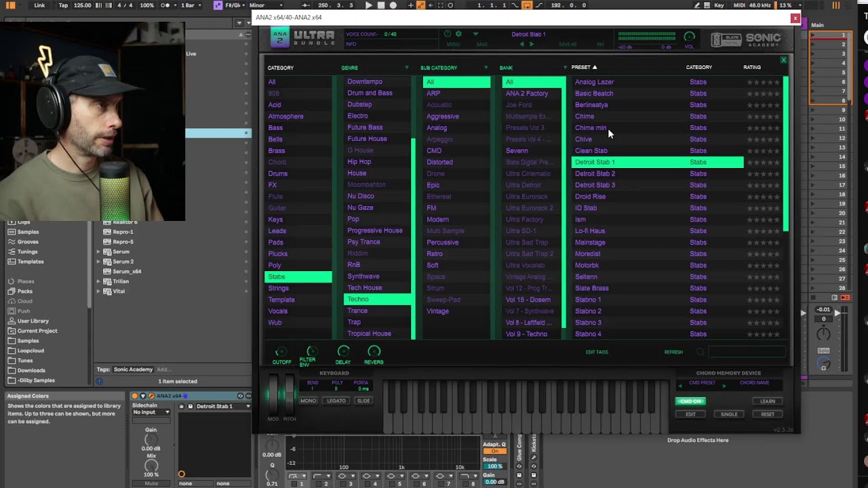Open the Loopcloud folder in browser
This screenshot has width=868, height=488.
tap(31, 350)
